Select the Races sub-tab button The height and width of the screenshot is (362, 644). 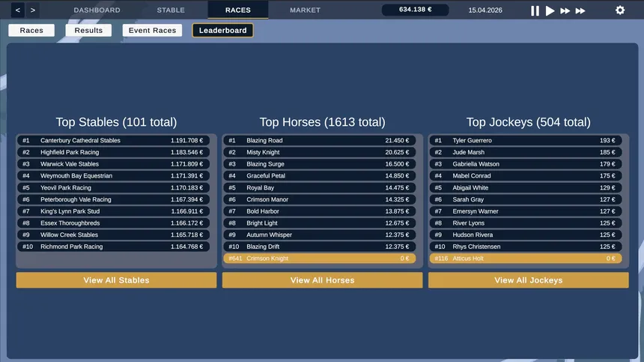point(31,31)
